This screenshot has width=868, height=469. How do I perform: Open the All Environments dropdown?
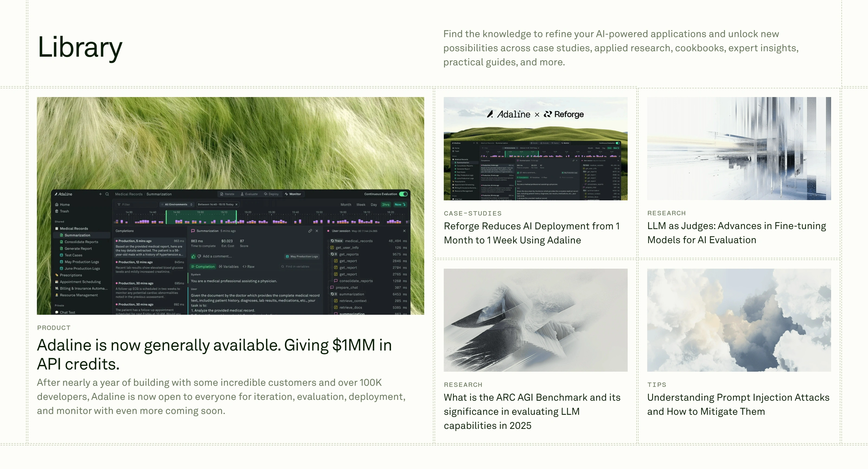point(177,205)
